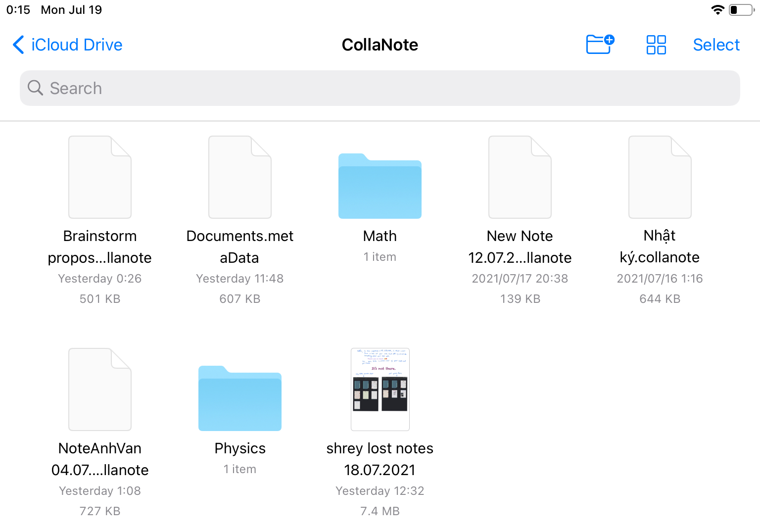Tap the battery status icon
This screenshot has height=532, width=760.
pos(741,10)
